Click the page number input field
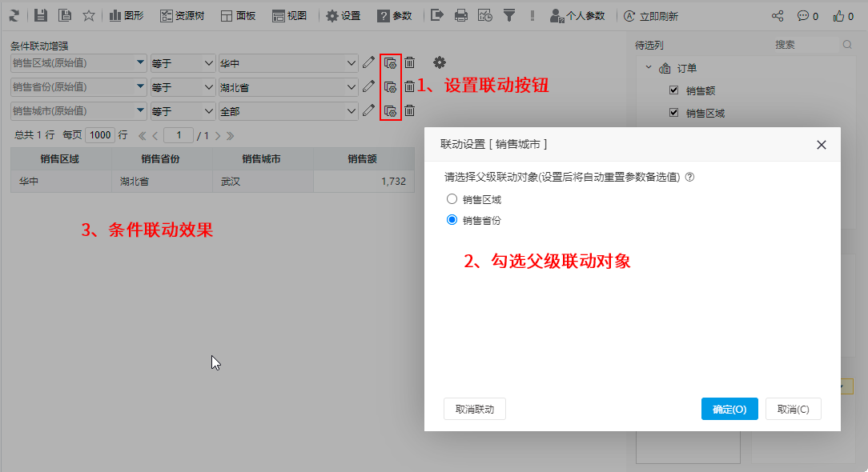Screen dimensions: 868x472 tap(179, 135)
